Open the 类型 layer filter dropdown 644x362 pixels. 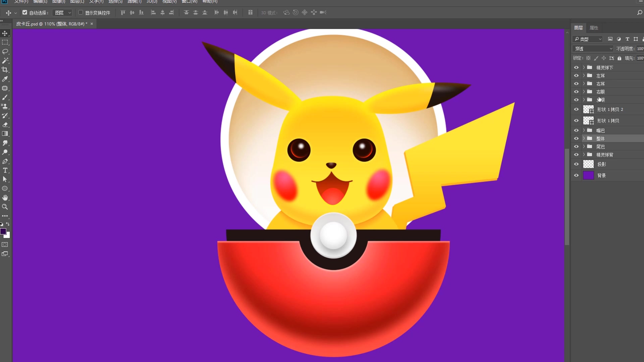(x=588, y=39)
